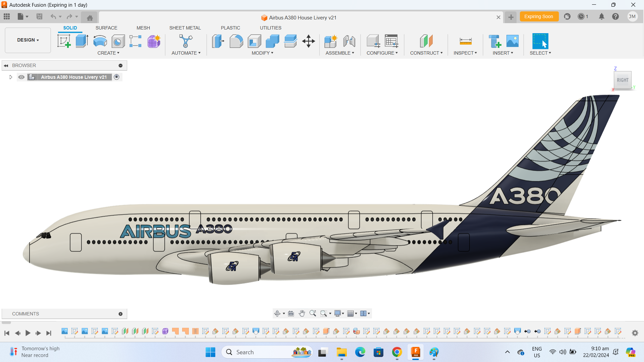Viewport: 644px width, 362px height.
Task: Switch to the SHEET METAL tab
Action: (x=185, y=28)
